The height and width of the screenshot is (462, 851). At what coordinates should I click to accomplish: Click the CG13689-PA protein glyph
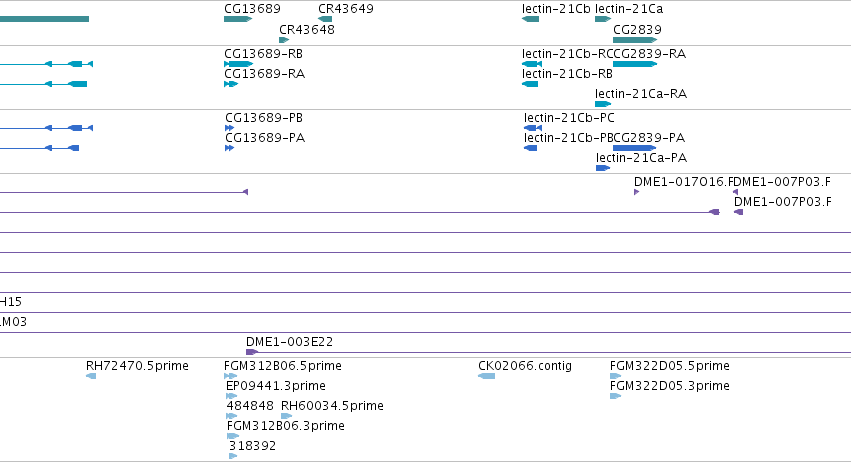click(x=230, y=148)
